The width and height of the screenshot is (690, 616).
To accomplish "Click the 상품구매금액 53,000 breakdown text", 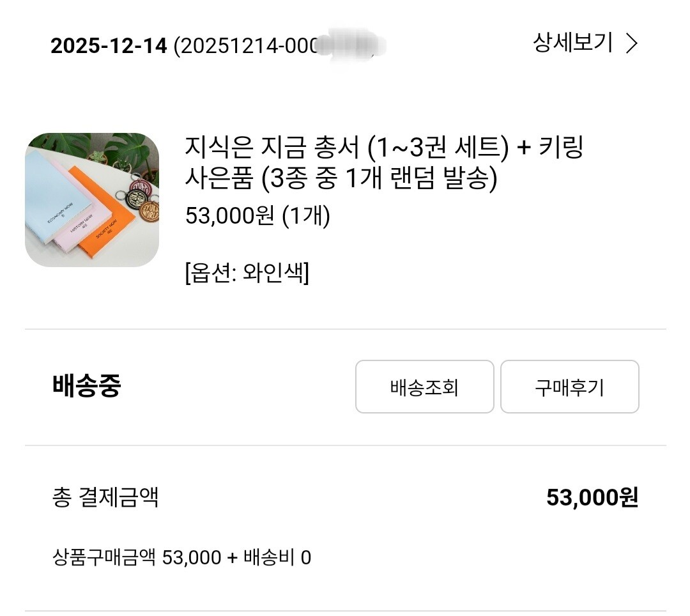I will [137, 557].
